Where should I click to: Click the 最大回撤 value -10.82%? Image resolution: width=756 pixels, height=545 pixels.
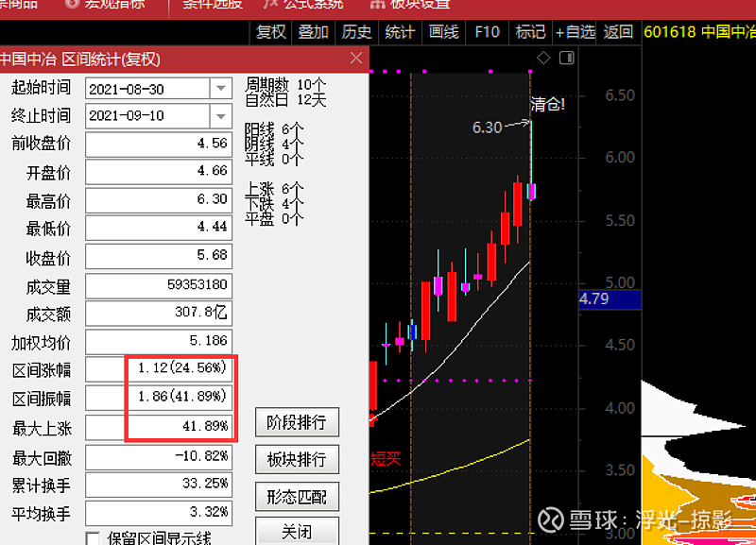[x=159, y=457]
